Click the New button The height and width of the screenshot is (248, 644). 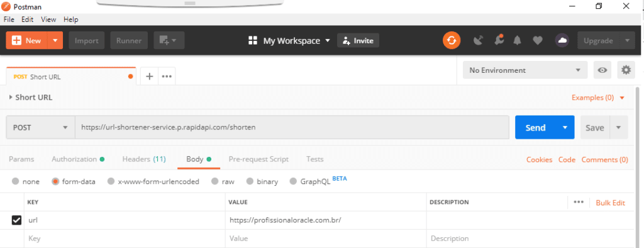tap(27, 41)
